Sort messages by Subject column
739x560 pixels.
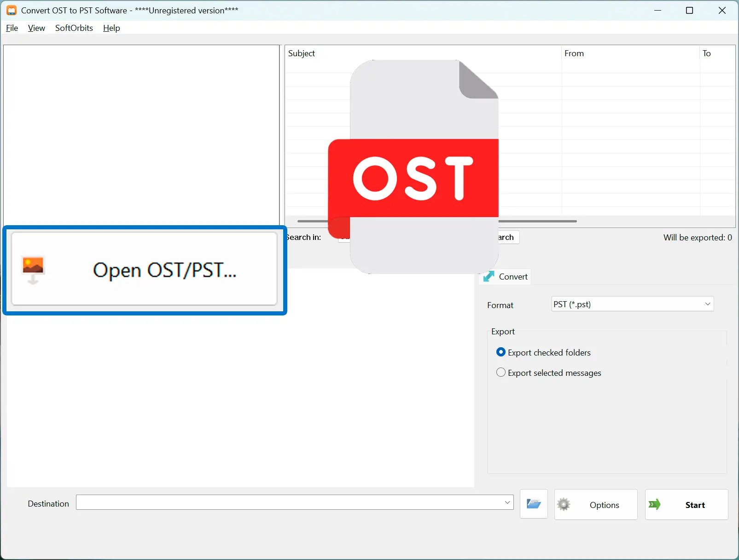click(423, 53)
